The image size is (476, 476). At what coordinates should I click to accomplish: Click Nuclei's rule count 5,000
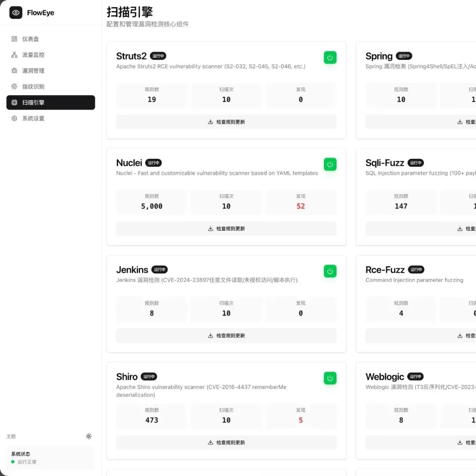coord(152,206)
